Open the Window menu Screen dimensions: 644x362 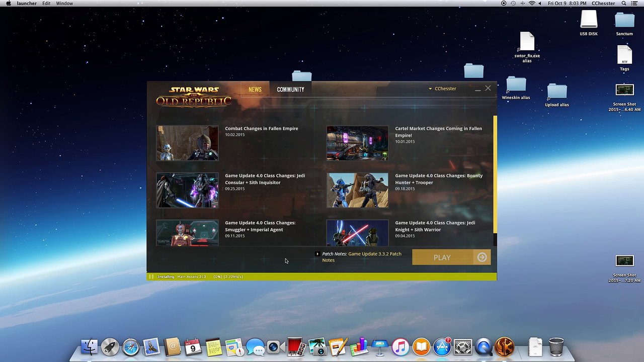point(64,4)
